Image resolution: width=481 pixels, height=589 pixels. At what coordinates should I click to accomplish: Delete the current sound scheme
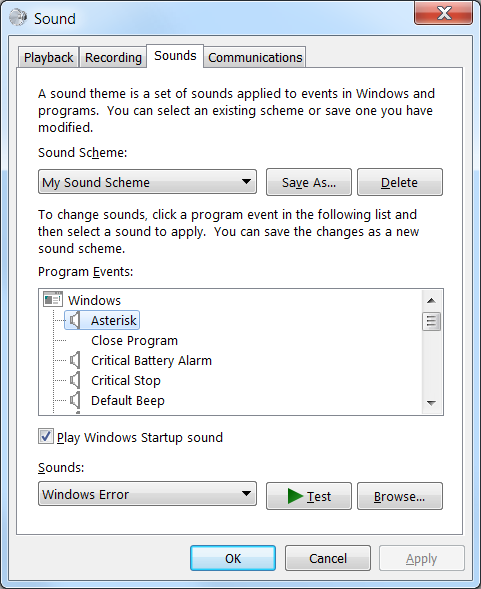tap(399, 182)
